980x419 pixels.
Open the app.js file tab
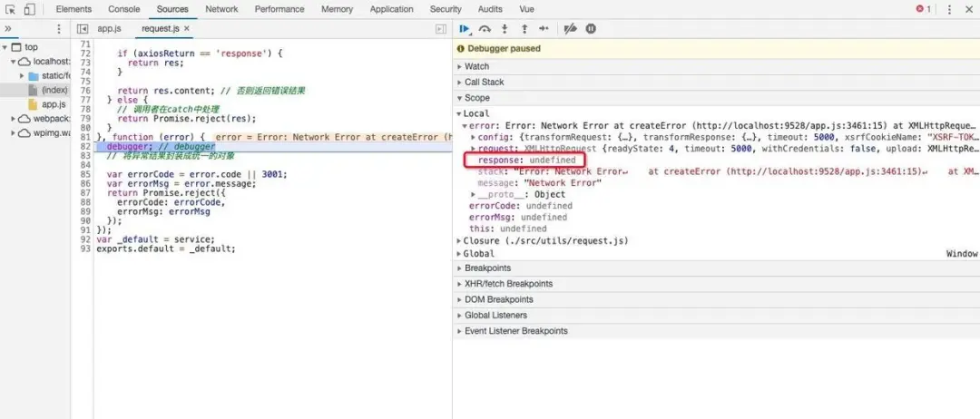[x=109, y=29]
